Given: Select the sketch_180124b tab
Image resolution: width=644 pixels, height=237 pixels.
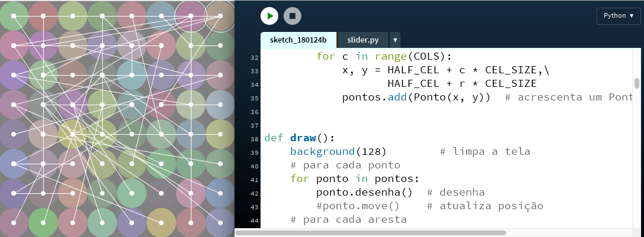Looking at the screenshot, I should 298,40.
